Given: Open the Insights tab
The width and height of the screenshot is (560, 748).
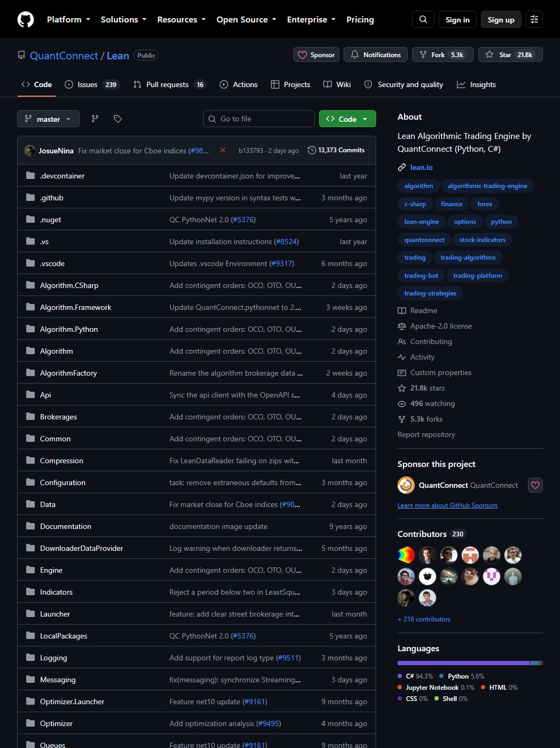Looking at the screenshot, I should point(476,84).
